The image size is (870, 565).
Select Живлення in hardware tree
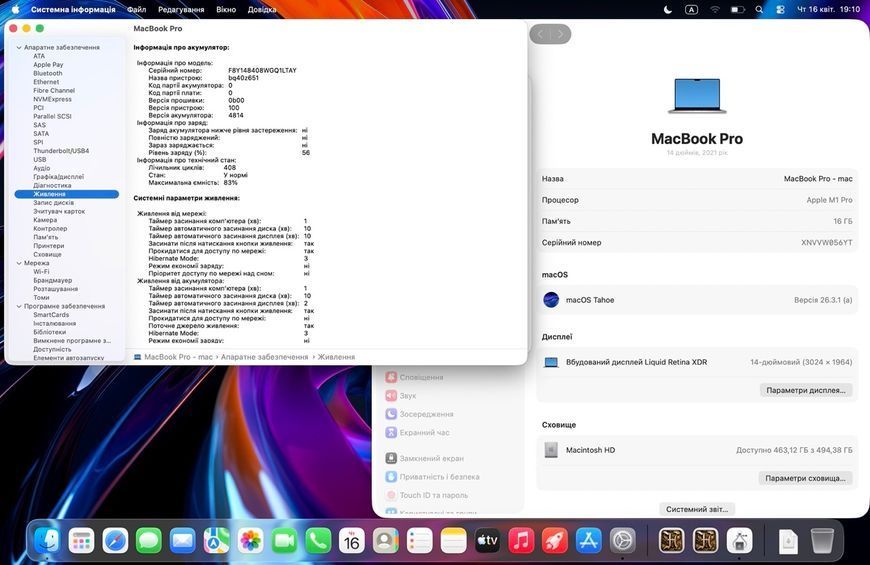click(67, 194)
